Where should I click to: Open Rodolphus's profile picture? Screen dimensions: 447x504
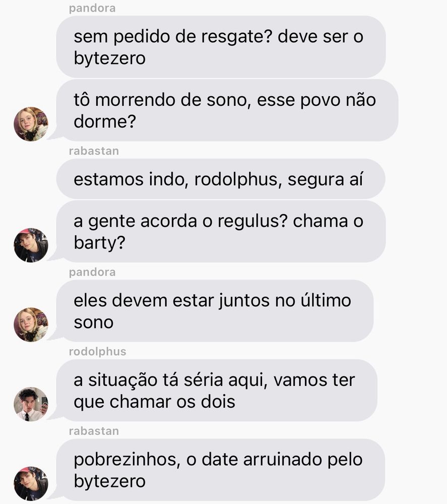tap(31, 404)
